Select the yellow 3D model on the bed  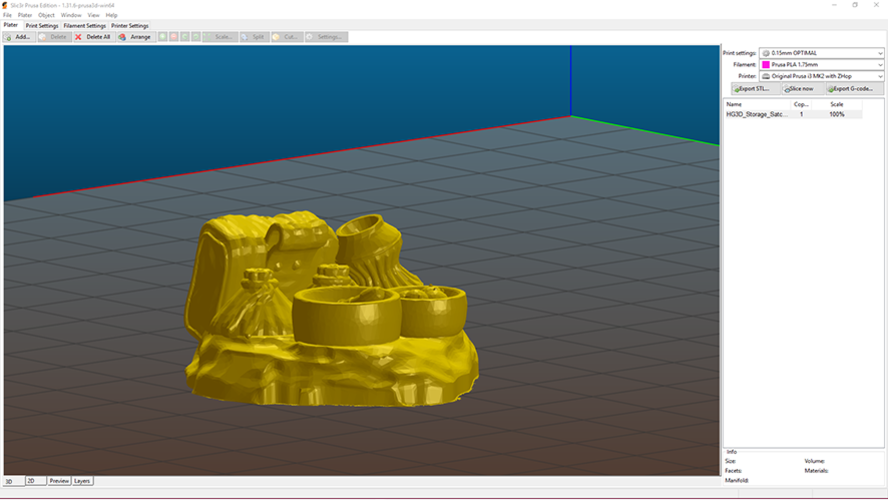click(x=331, y=310)
